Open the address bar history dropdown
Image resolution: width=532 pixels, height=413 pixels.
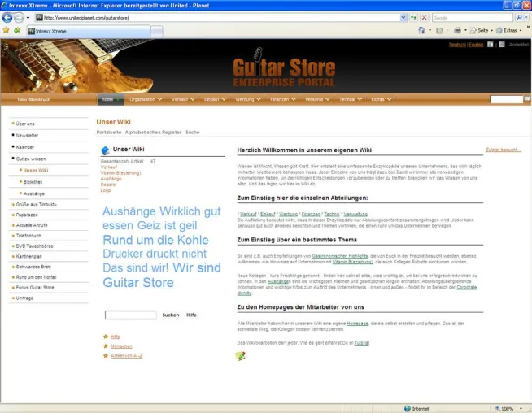[x=403, y=18]
